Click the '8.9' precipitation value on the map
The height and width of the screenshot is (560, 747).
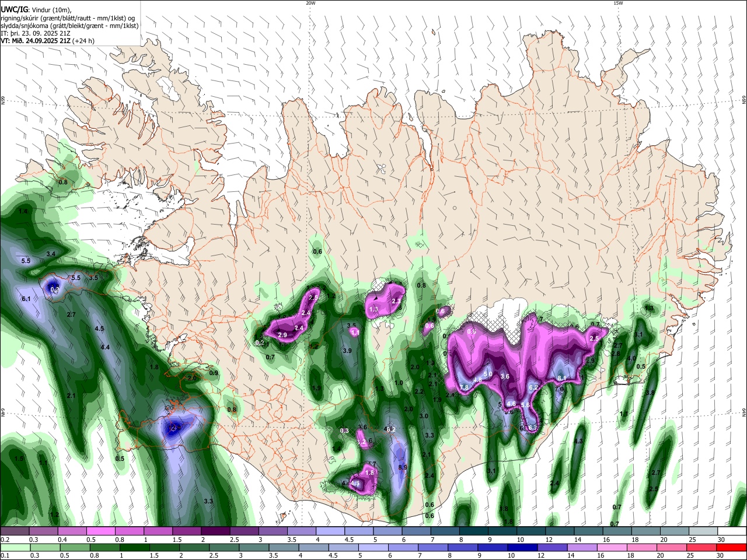403,467
